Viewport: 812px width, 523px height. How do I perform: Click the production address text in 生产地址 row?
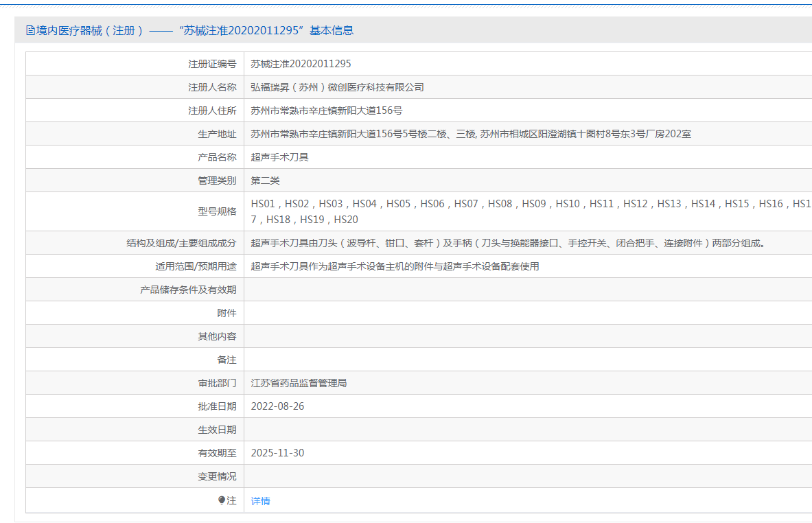pos(470,134)
